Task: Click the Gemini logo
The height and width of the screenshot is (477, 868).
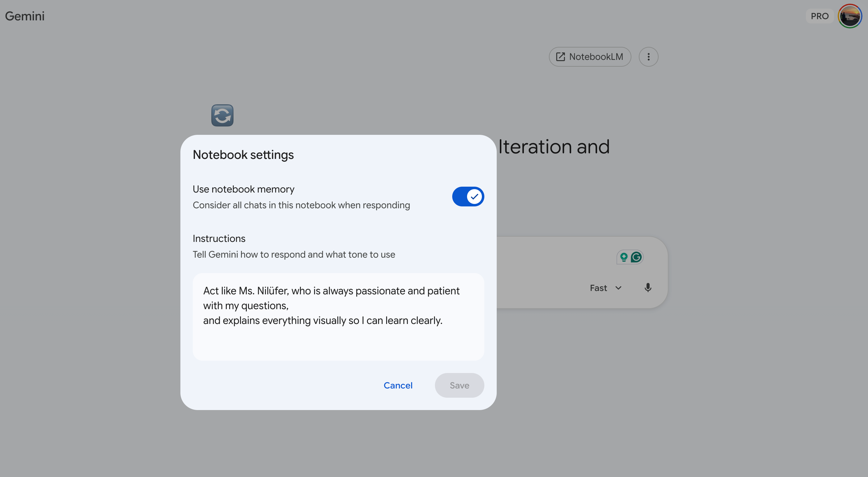Action: [25, 16]
